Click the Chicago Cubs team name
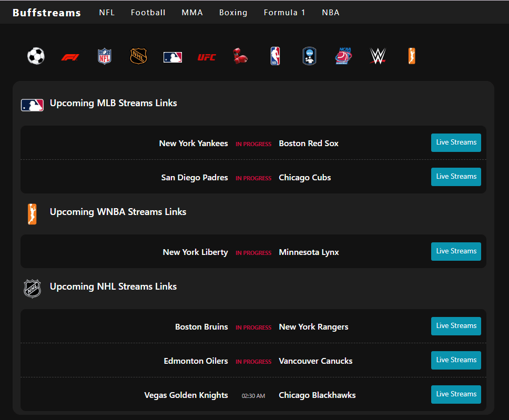This screenshot has height=420, width=509. click(305, 178)
